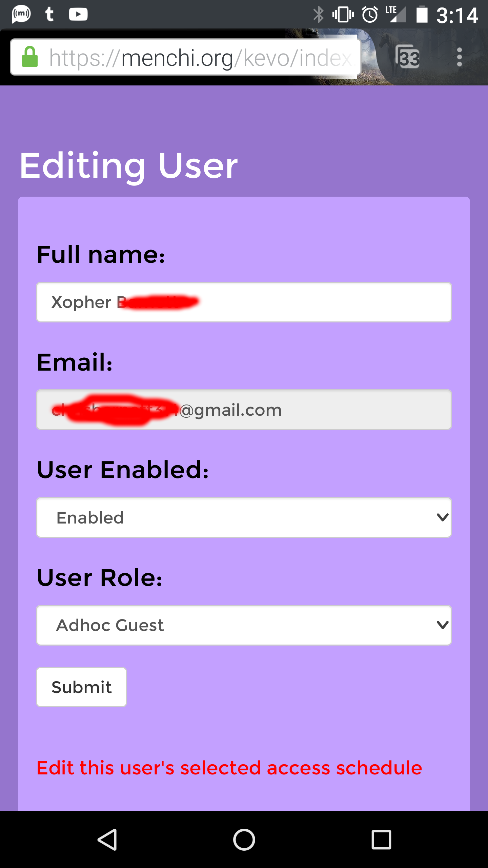Image resolution: width=488 pixels, height=868 pixels.
Task: Open "Edit this user's selected access schedule" link
Action: click(229, 768)
